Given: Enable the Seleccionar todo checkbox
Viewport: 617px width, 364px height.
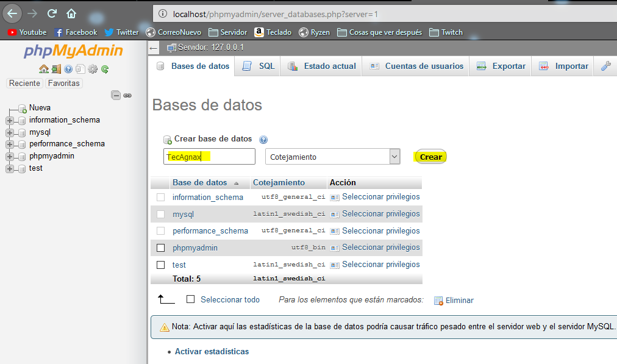Looking at the screenshot, I should 191,299.
